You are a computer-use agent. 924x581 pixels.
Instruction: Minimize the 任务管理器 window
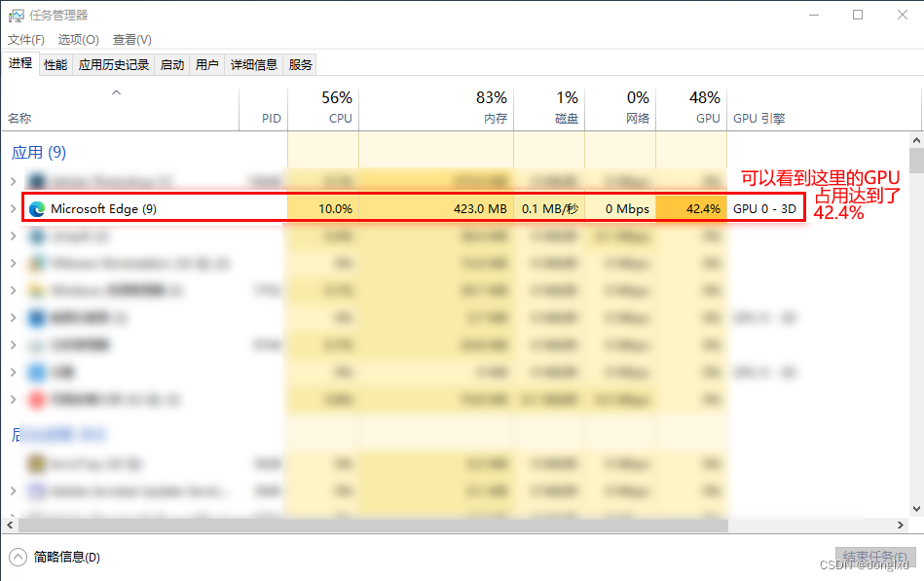point(814,16)
